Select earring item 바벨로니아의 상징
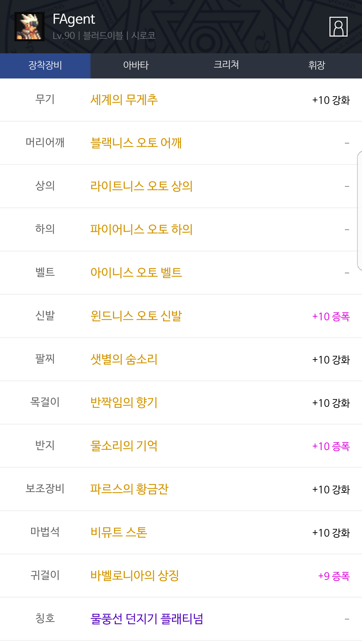The image size is (362, 644). tap(134, 576)
